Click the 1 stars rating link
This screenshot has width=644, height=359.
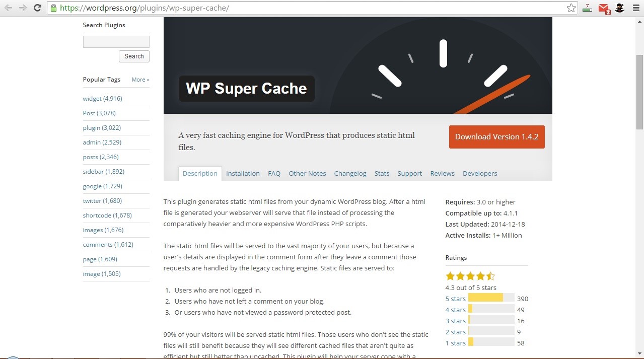455,343
